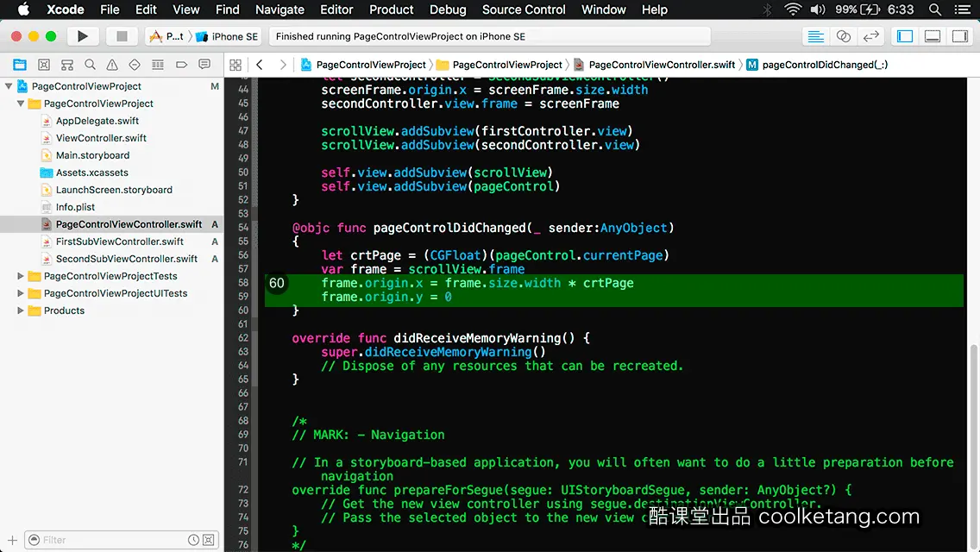Viewport: 980px width, 552px height.
Task: Open the Source Control navigator icon
Action: coord(44,65)
